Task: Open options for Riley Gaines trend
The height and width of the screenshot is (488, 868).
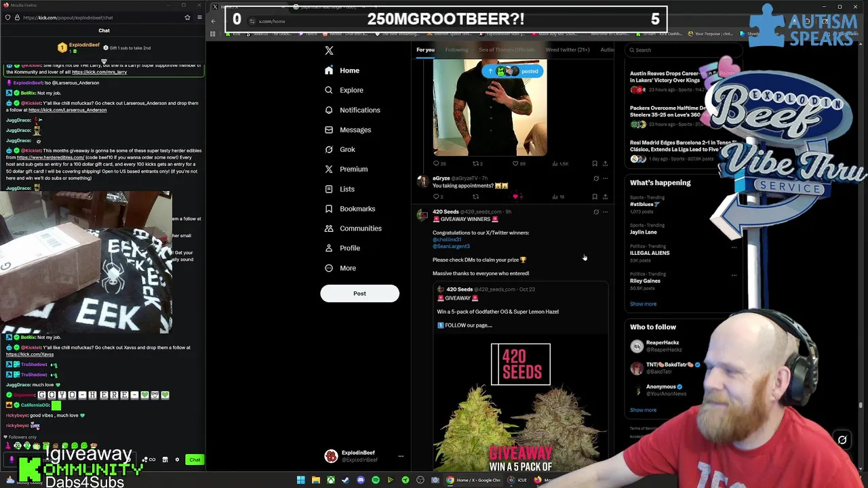Action: [734, 275]
